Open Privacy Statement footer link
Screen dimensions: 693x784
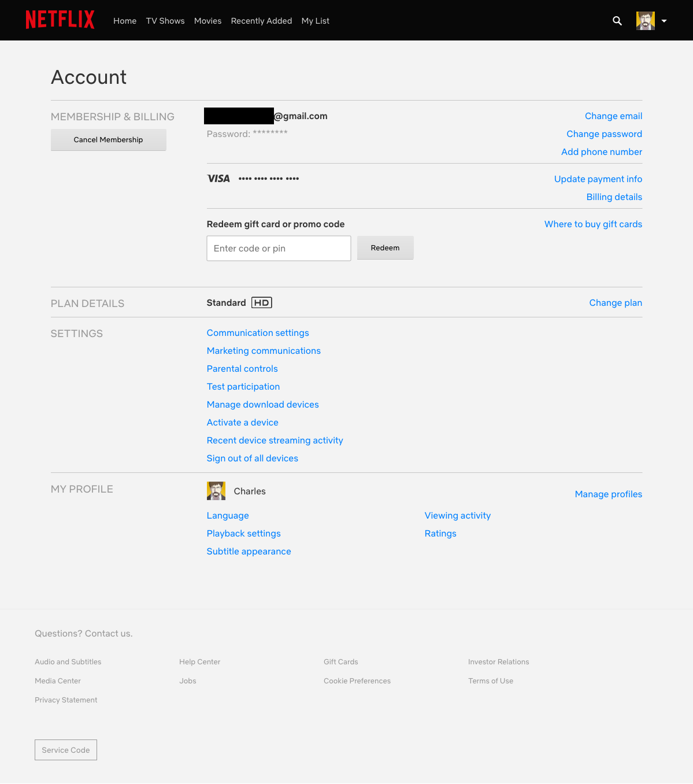[66, 700]
